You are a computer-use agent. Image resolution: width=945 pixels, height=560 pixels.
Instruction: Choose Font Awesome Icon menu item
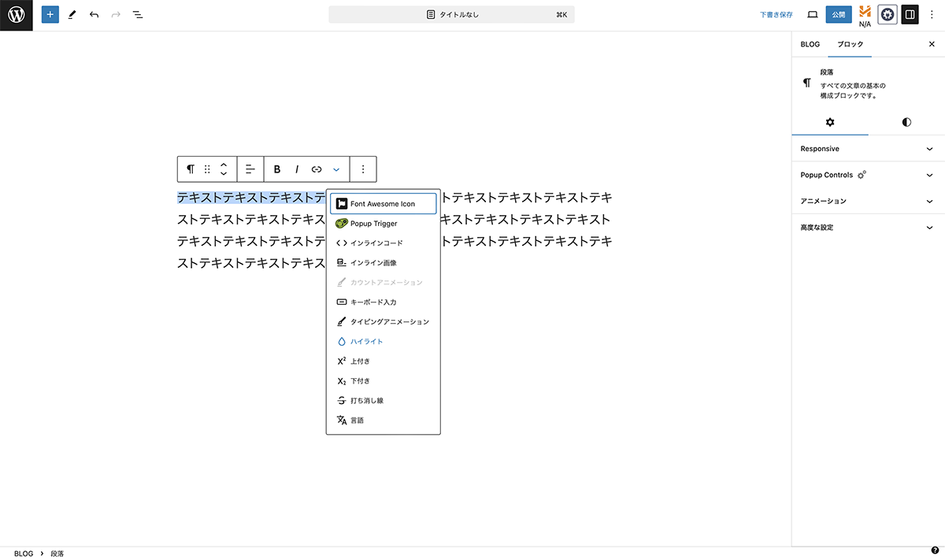pyautogui.click(x=383, y=204)
